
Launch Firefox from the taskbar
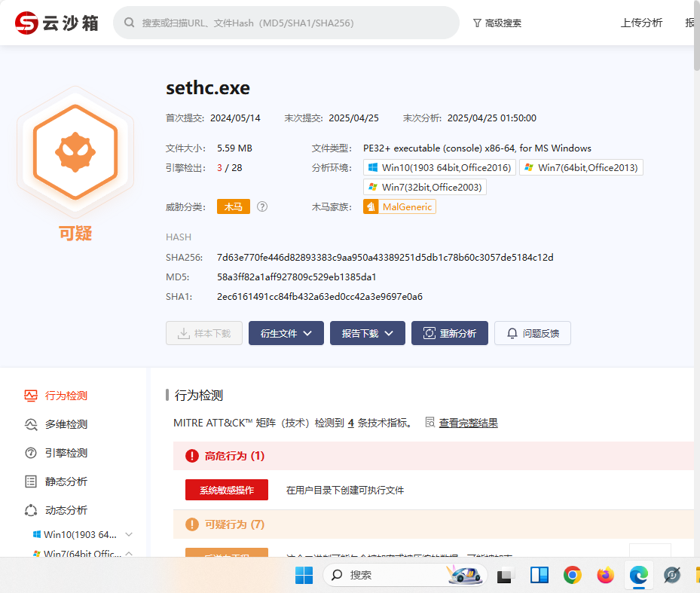click(606, 575)
